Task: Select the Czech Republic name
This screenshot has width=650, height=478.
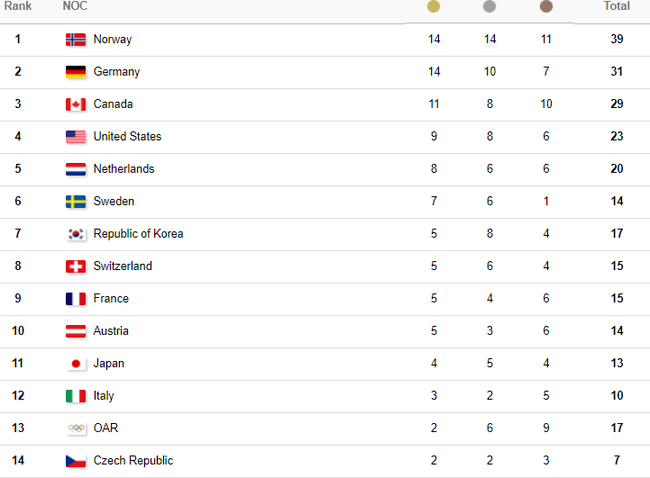Action: 133,461
